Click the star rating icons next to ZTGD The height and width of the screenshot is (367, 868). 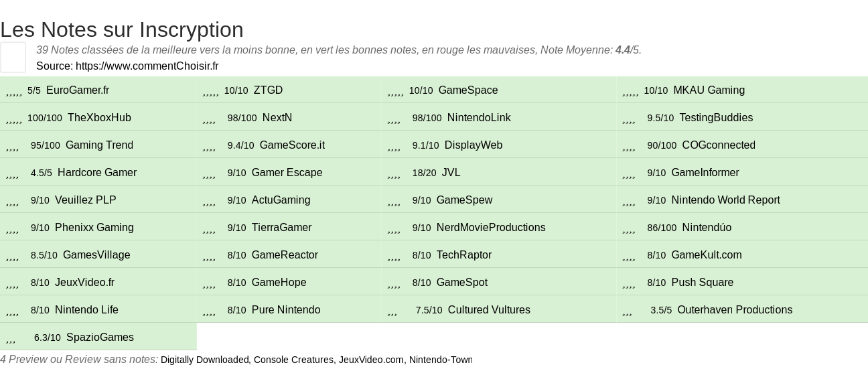point(211,91)
